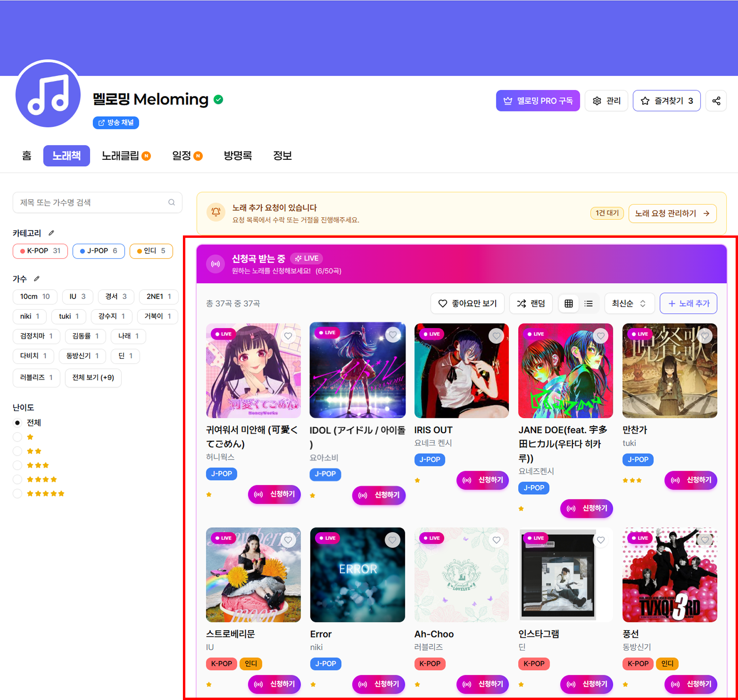Open the 방송 채널 link
The image size is (738, 700).
coord(116,123)
